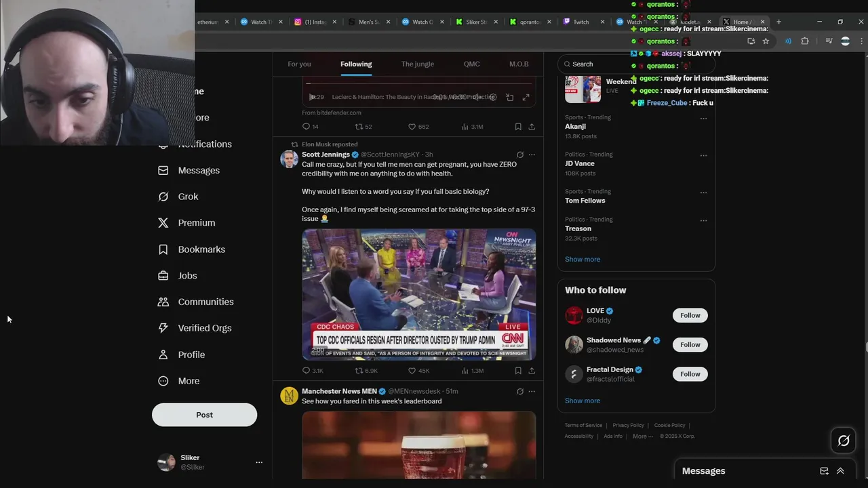
Task: Click the Leclerc & Hamilton video progress bar
Action: click(x=418, y=84)
